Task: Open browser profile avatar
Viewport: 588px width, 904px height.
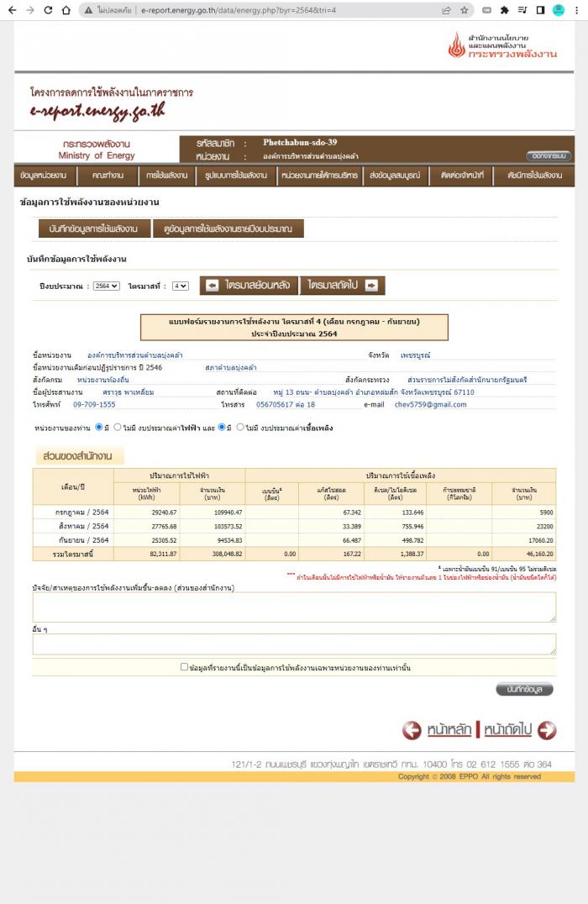Action: click(558, 10)
